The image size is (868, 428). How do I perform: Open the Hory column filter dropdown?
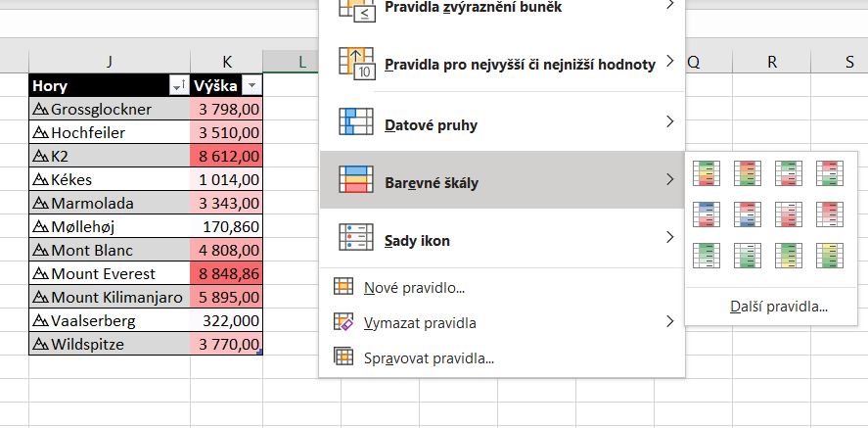tap(179, 86)
